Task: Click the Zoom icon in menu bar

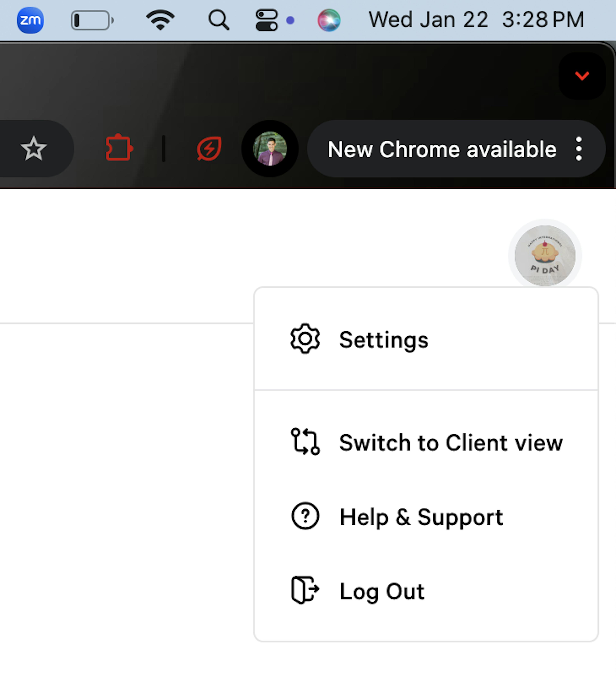Action: (30, 20)
